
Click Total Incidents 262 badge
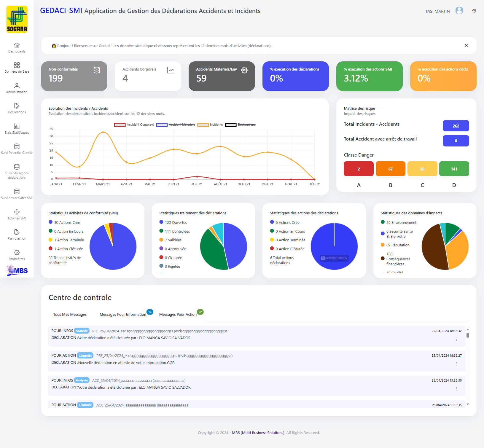[x=456, y=126]
